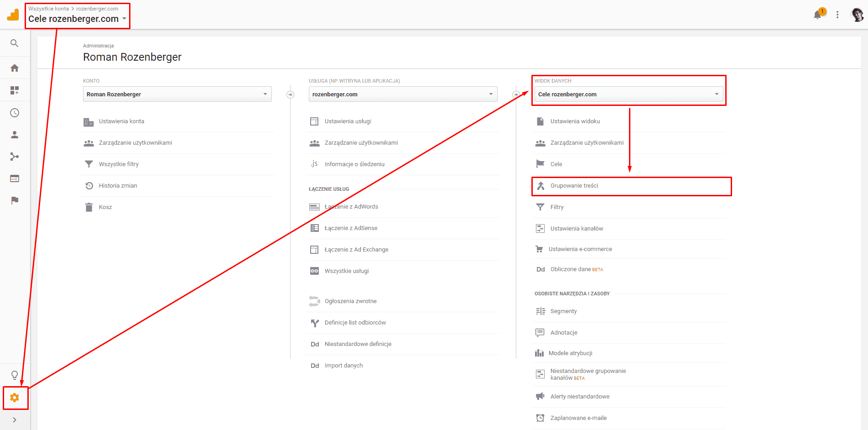The image size is (868, 430).
Task: Open Ustawienia konta in account column
Action: (121, 121)
